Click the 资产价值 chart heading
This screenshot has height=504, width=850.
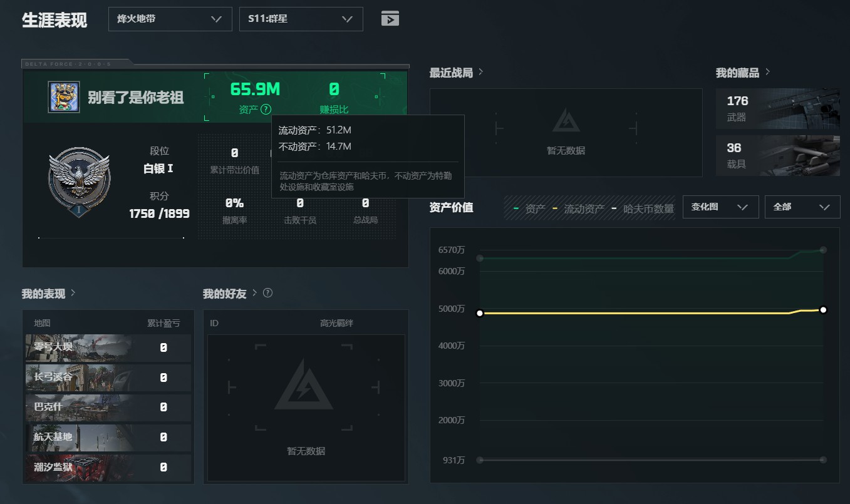click(x=451, y=207)
